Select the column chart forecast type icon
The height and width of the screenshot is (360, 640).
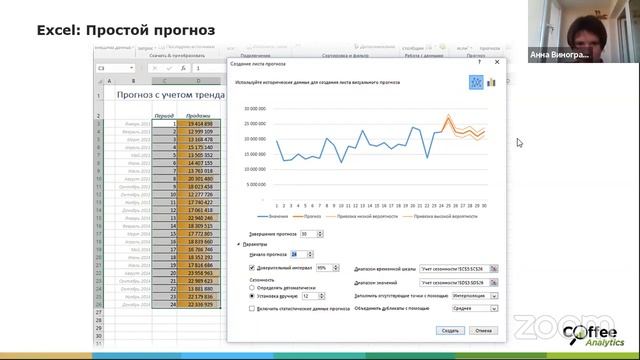coord(491,82)
